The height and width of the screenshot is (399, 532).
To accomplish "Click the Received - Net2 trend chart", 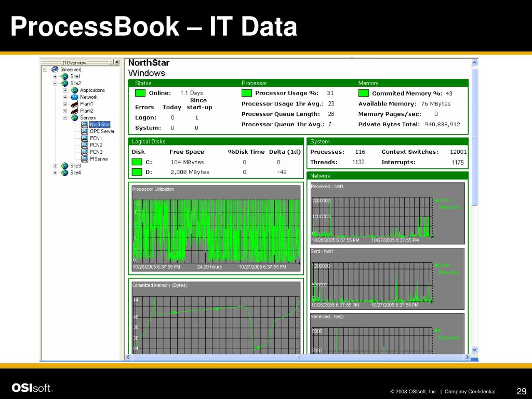I will point(387,333).
